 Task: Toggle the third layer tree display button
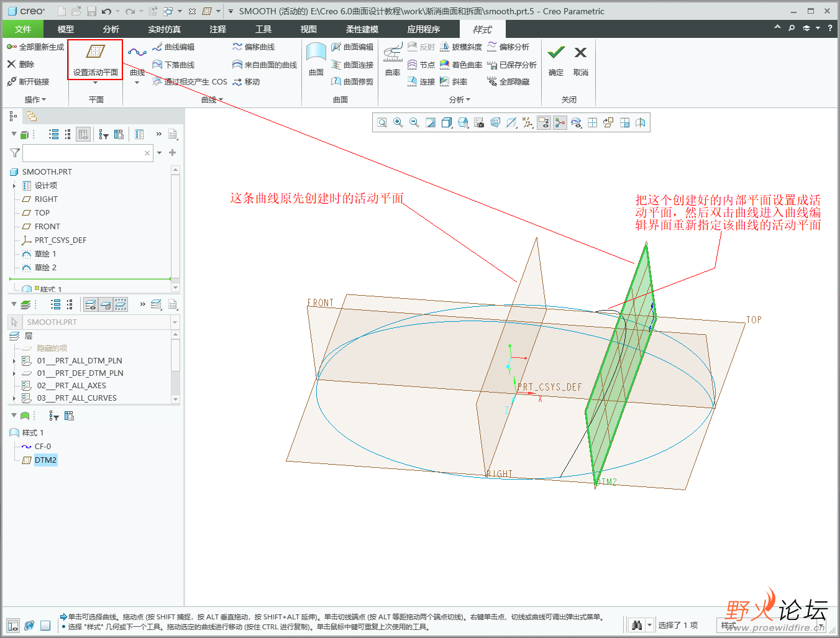pos(121,304)
